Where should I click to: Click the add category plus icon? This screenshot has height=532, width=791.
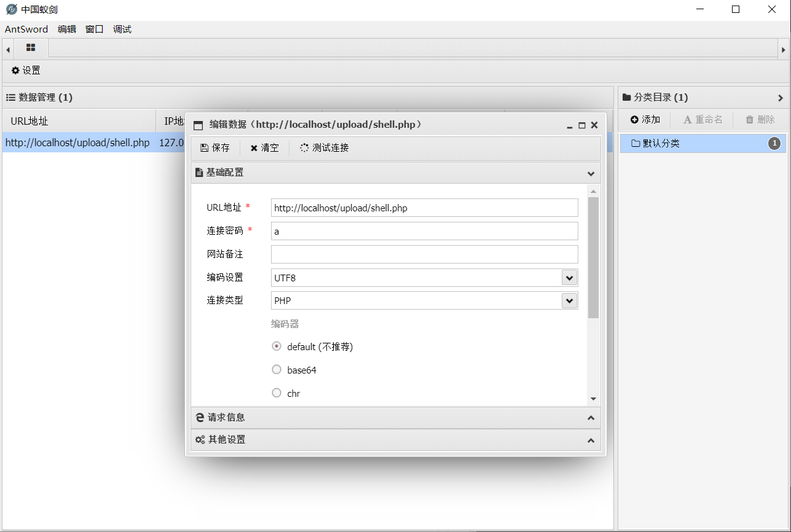(x=635, y=120)
